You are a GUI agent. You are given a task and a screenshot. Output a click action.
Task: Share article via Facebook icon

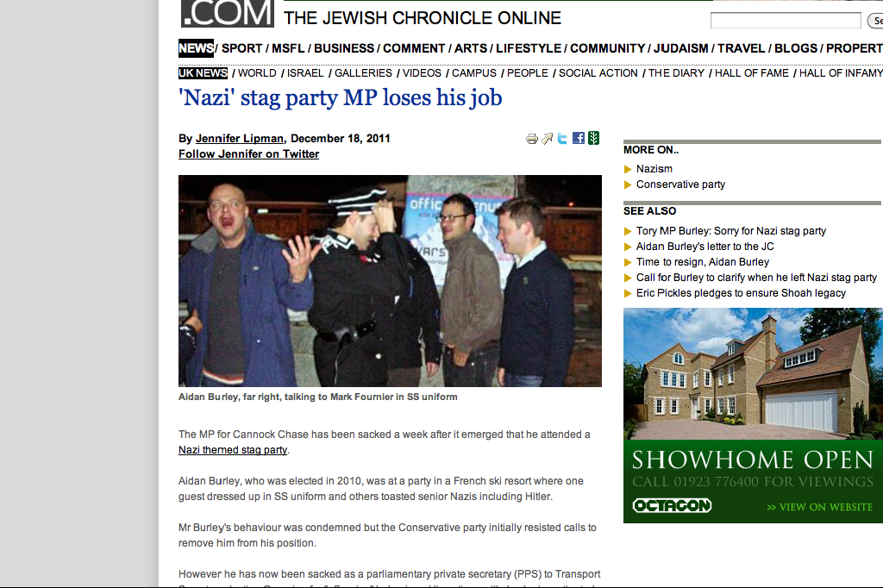pyautogui.click(x=579, y=138)
